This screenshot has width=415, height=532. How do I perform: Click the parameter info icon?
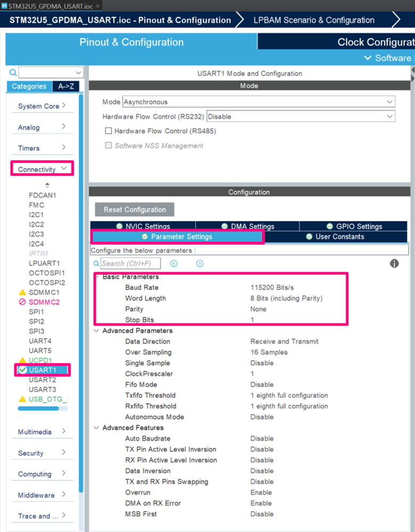pos(394,264)
